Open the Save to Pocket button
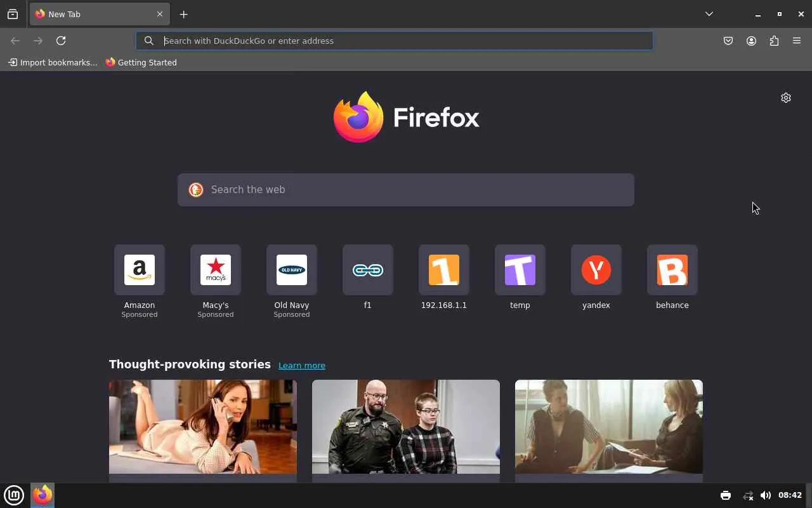This screenshot has height=508, width=812. [x=728, y=41]
